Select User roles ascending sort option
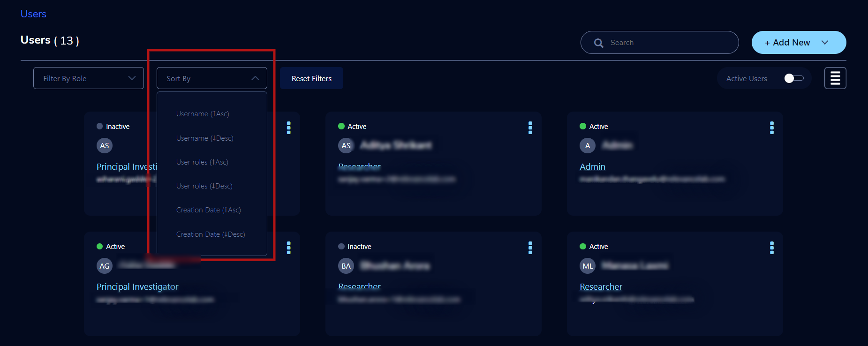 (x=202, y=162)
